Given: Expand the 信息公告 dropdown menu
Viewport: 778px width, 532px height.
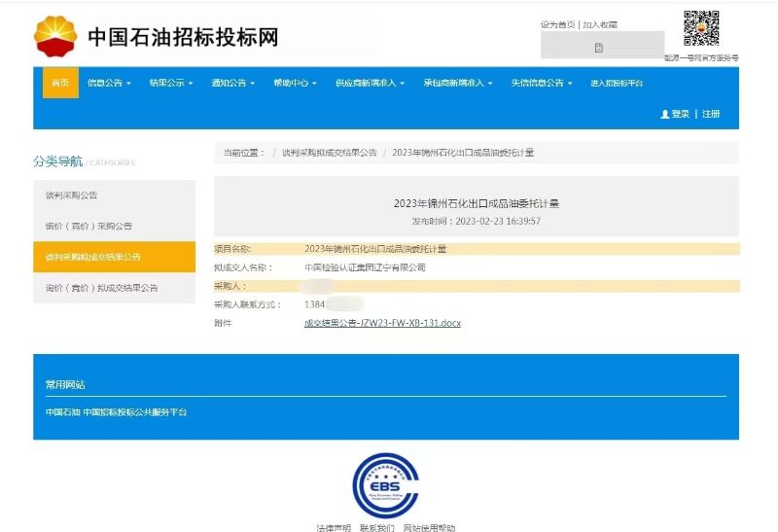Looking at the screenshot, I should tap(109, 83).
